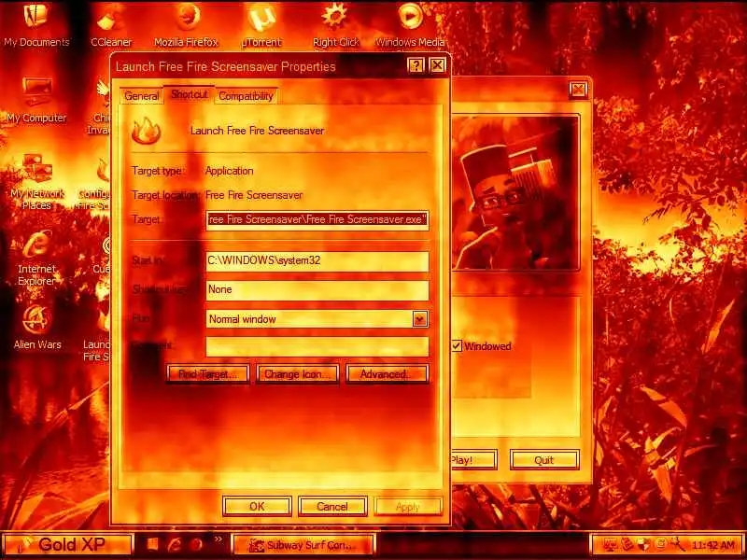The width and height of the screenshot is (747, 560).
Task: Switch to the General tab
Action: pyautogui.click(x=142, y=96)
